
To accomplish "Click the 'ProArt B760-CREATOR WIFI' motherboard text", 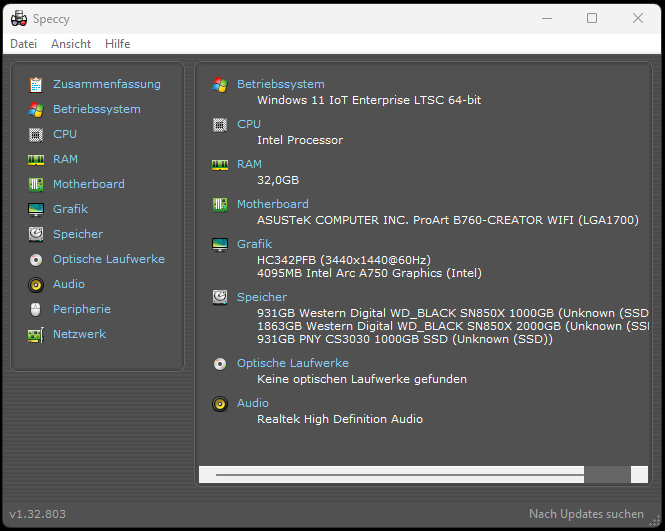I will click(493, 220).
